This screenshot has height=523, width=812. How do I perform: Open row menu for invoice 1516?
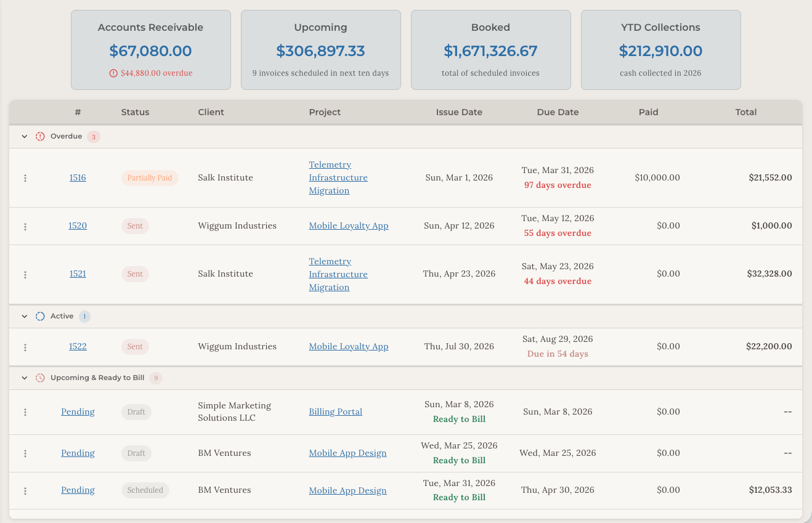coord(25,178)
